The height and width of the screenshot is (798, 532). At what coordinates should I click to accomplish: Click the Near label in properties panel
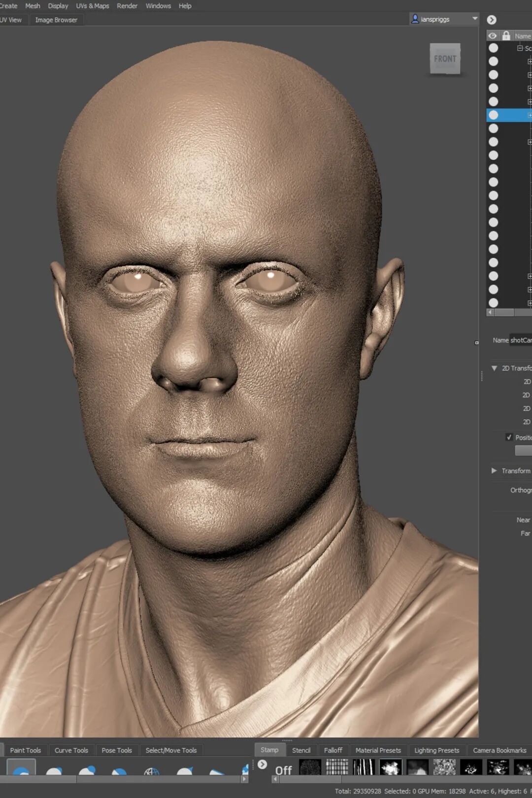[523, 520]
